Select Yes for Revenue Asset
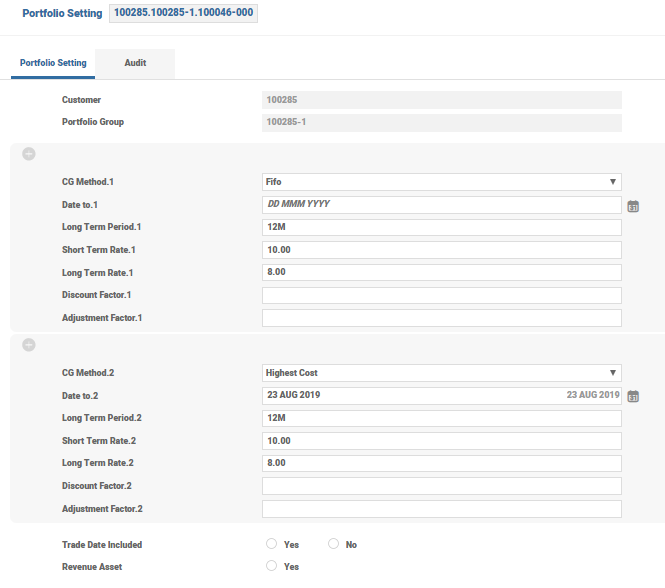Image resolution: width=665 pixels, height=588 pixels. click(x=271, y=566)
